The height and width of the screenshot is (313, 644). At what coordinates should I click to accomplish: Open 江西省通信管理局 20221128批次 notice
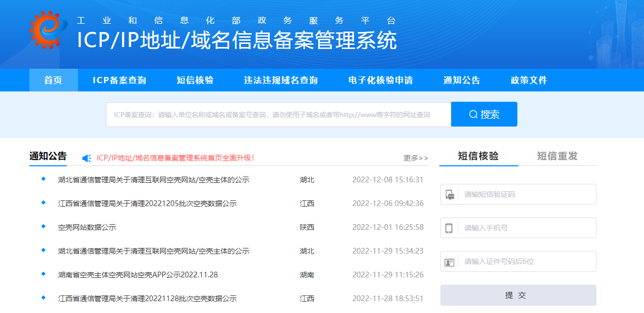(147, 299)
